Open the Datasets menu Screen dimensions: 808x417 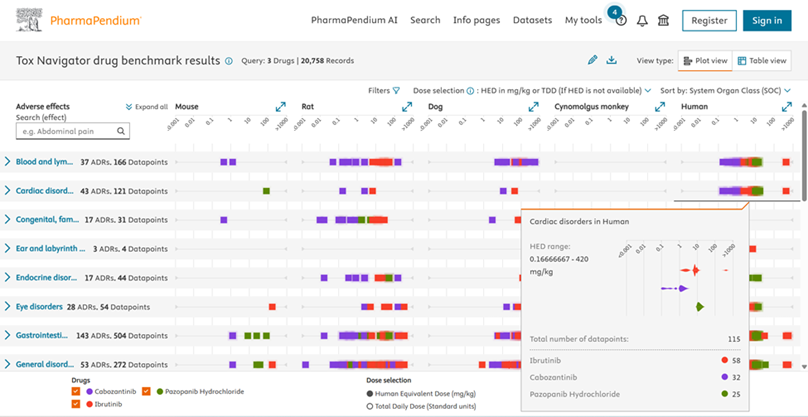tap(532, 20)
